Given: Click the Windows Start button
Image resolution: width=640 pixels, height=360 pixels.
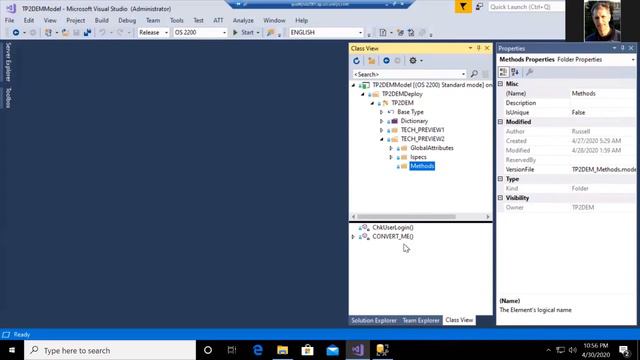Looking at the screenshot, I should coord(12,350).
